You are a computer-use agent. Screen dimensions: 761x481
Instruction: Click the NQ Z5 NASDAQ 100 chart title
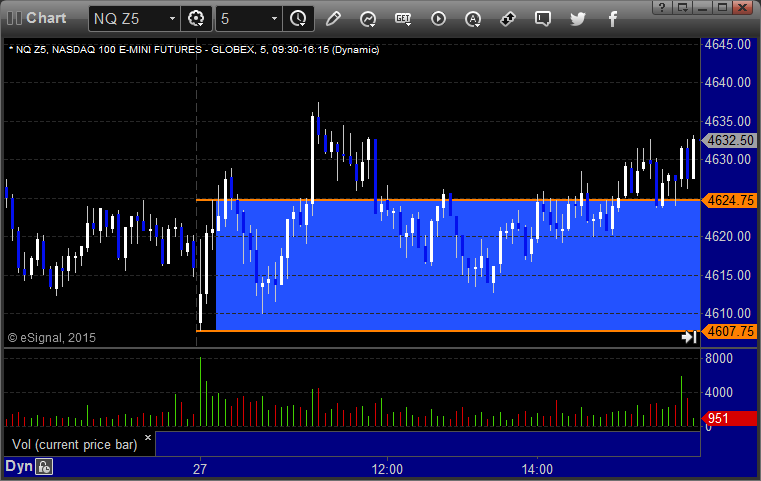194,50
